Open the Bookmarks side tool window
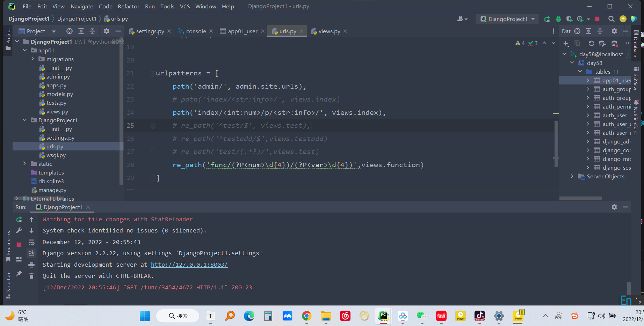Image resolution: width=644 pixels, height=326 pixels. coord(8,246)
